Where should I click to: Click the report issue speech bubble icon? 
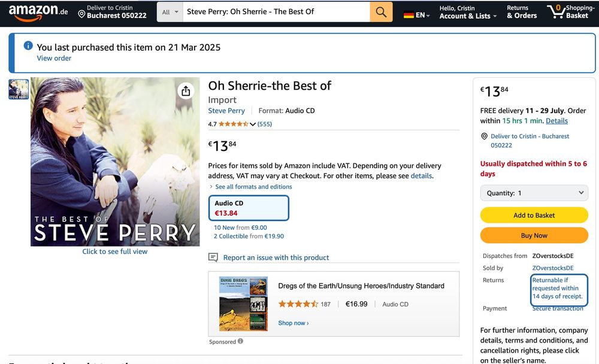[x=213, y=257]
